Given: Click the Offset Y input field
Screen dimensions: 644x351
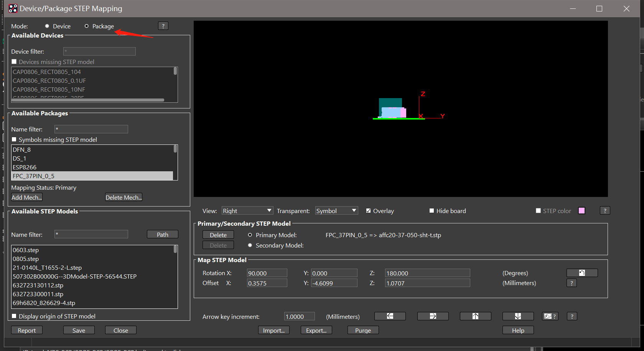Looking at the screenshot, I should point(334,283).
